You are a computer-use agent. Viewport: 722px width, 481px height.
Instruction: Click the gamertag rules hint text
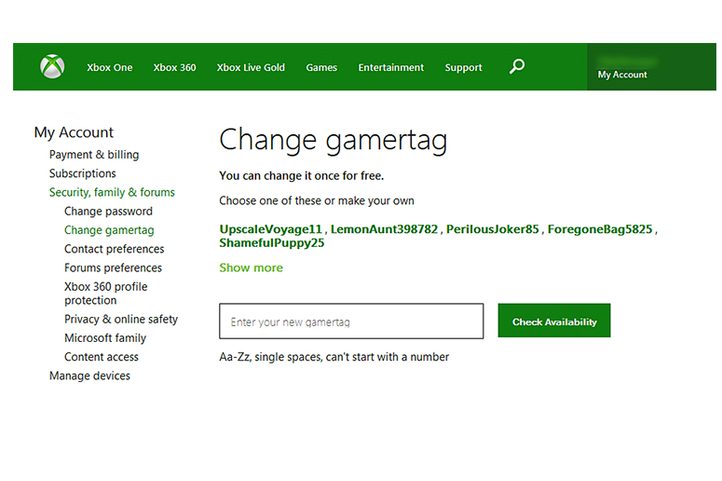pyautogui.click(x=334, y=357)
